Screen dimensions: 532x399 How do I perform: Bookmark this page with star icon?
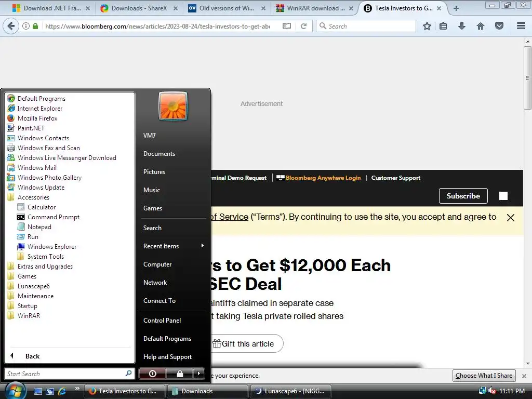click(427, 26)
